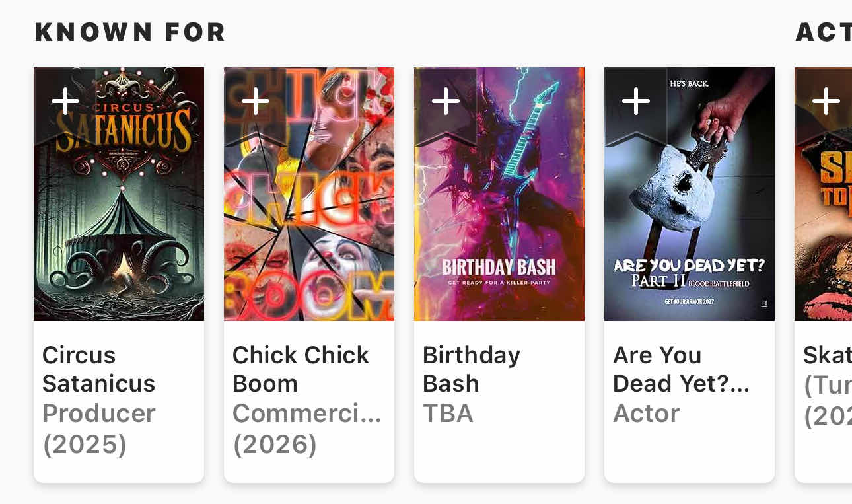Add Birthday Bash to watchlist
852x504 pixels.
[446, 102]
